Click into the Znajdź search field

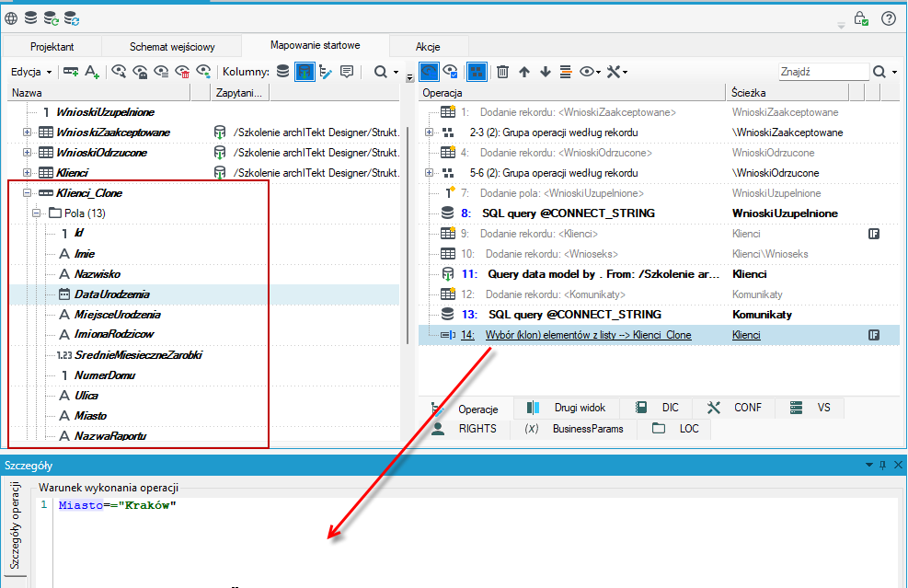tap(822, 72)
